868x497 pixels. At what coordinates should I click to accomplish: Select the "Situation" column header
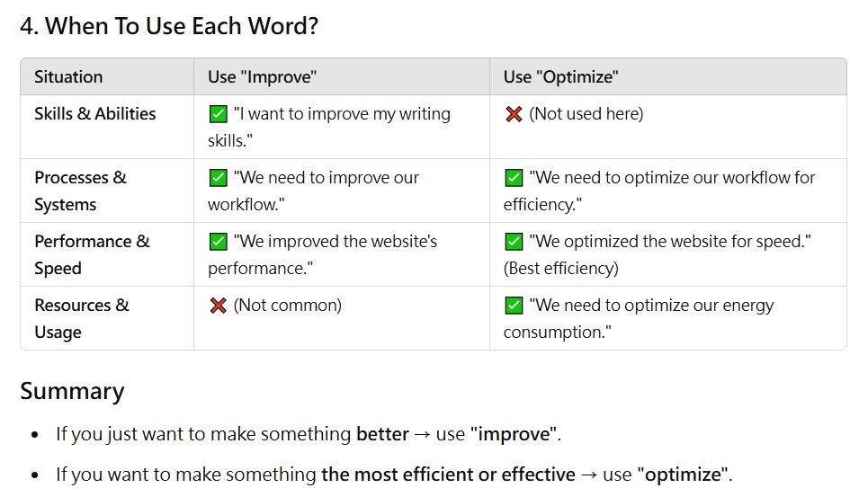[68, 77]
